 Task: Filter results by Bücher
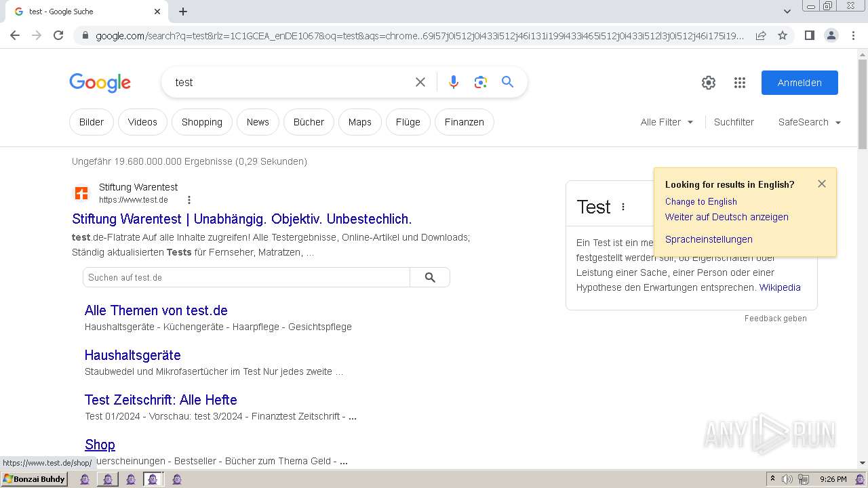tap(309, 122)
